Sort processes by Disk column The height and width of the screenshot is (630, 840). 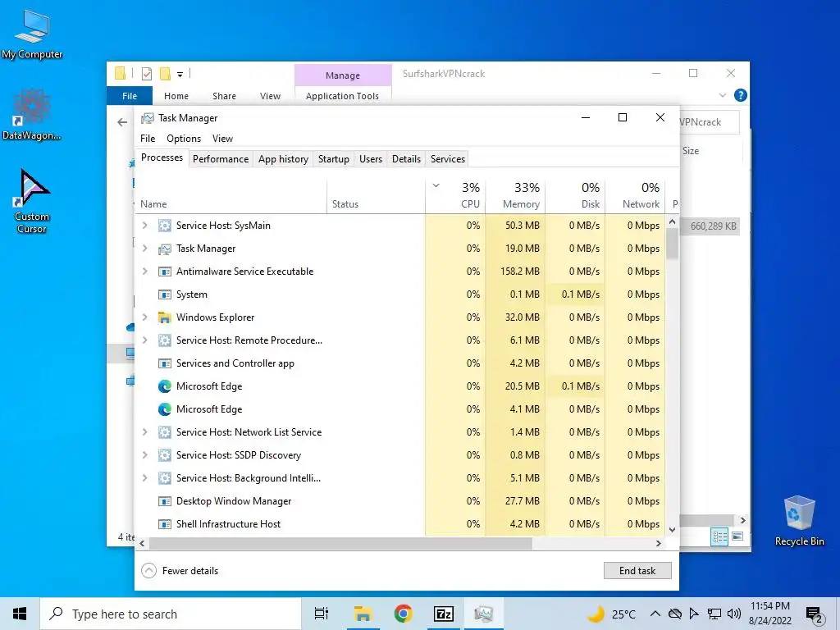pyautogui.click(x=575, y=196)
